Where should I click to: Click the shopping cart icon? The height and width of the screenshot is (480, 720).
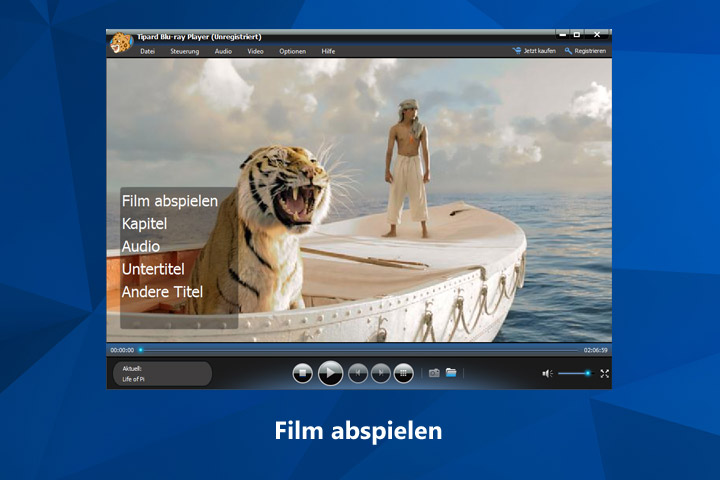[x=517, y=51]
